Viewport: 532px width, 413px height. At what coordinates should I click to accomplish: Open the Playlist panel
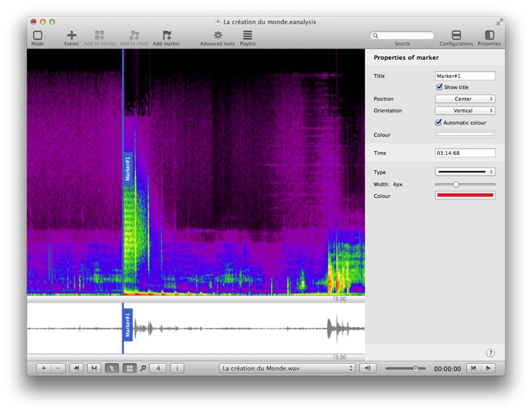247,35
